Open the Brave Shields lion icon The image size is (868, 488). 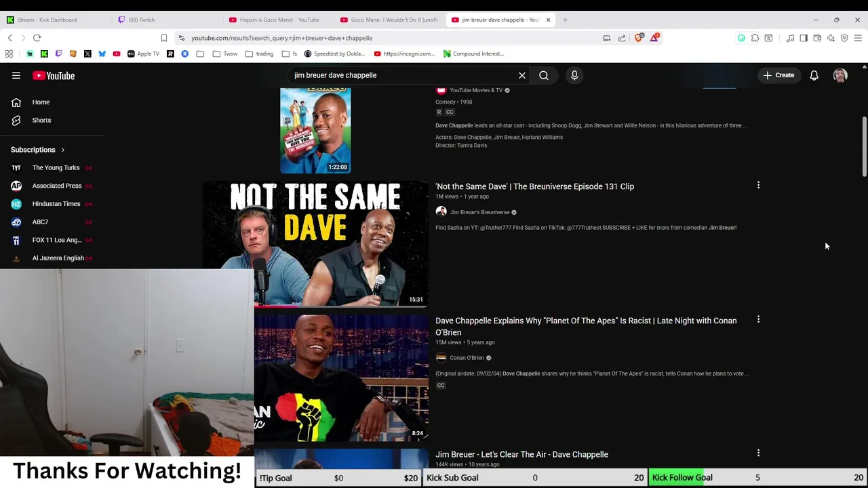638,38
